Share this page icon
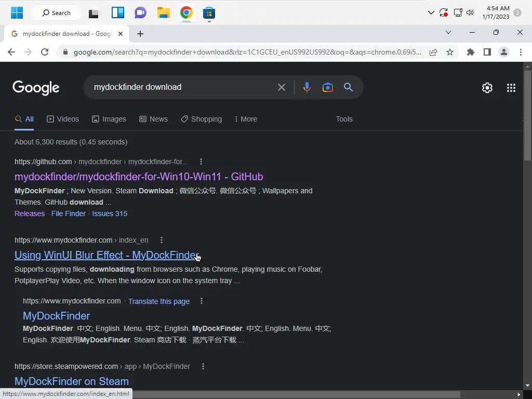 tap(433, 52)
